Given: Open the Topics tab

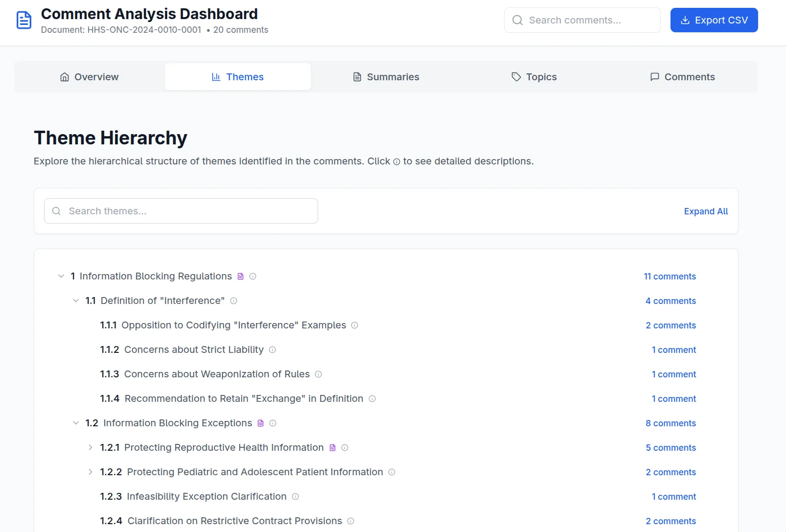Looking at the screenshot, I should pos(534,77).
